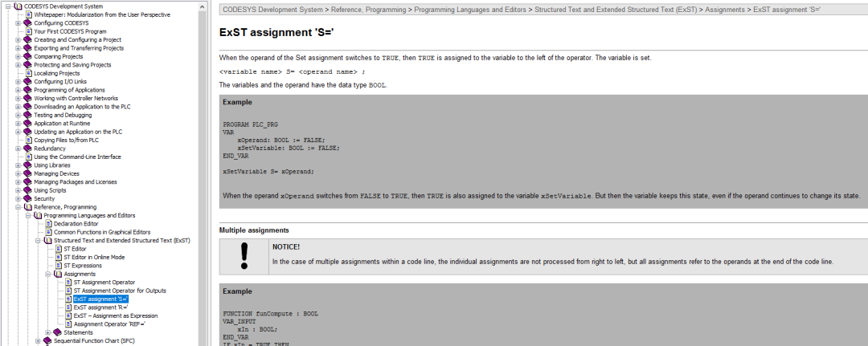Click the book icon for Configuring I/O Links

(27, 81)
